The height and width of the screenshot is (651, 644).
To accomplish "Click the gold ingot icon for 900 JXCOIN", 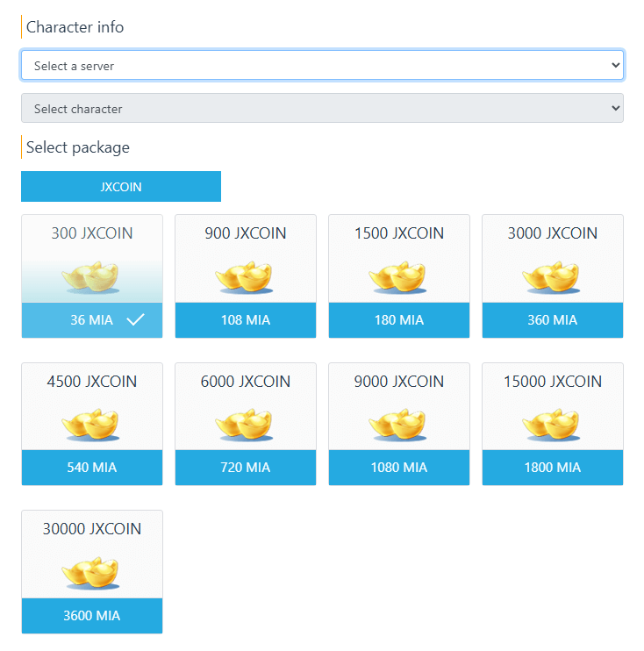I will tap(245, 277).
